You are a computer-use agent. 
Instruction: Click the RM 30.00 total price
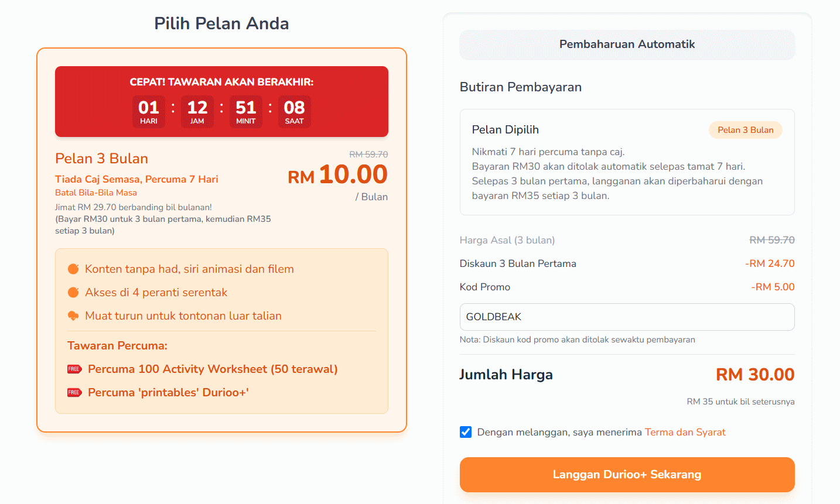pos(754,375)
